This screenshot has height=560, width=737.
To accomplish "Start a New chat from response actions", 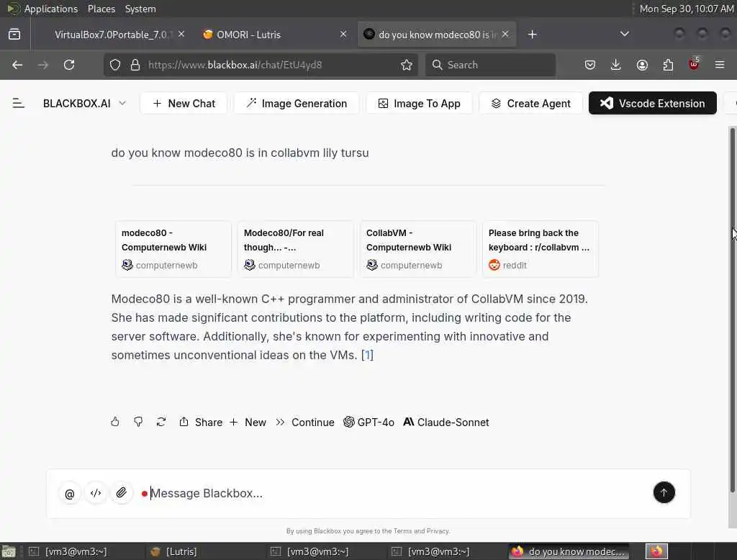I will [248, 423].
